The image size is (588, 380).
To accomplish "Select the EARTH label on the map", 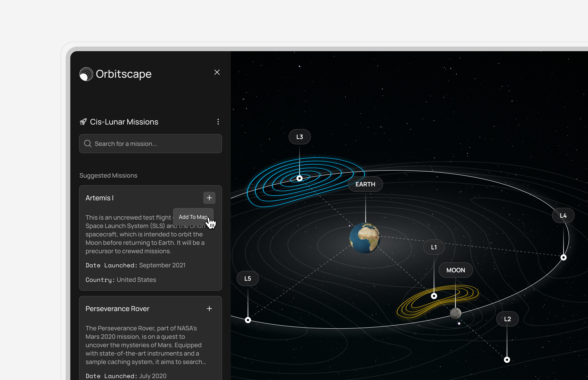I will point(365,184).
